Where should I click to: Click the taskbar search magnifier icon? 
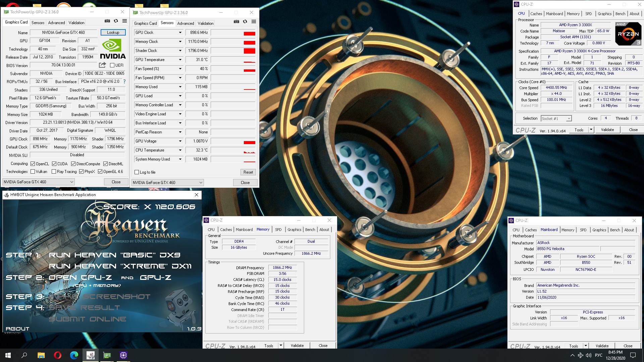tap(24, 355)
